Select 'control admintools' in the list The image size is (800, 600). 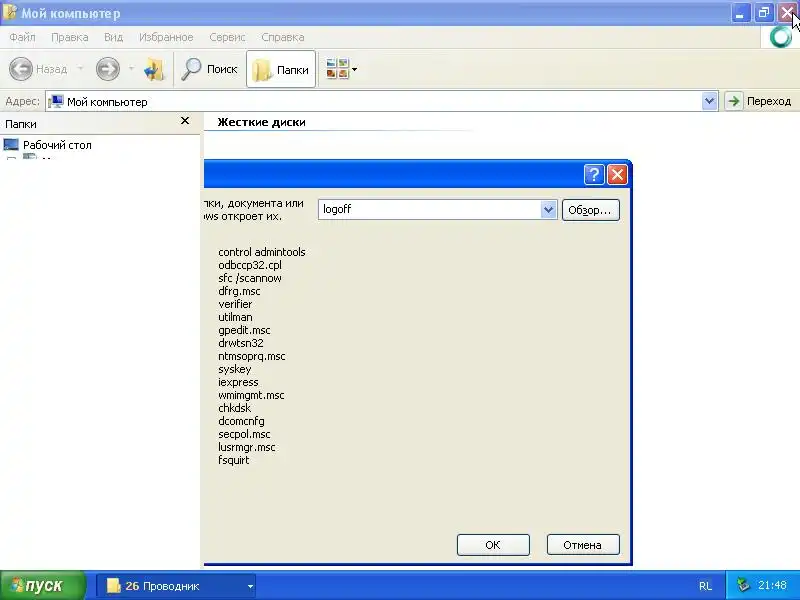tap(262, 252)
